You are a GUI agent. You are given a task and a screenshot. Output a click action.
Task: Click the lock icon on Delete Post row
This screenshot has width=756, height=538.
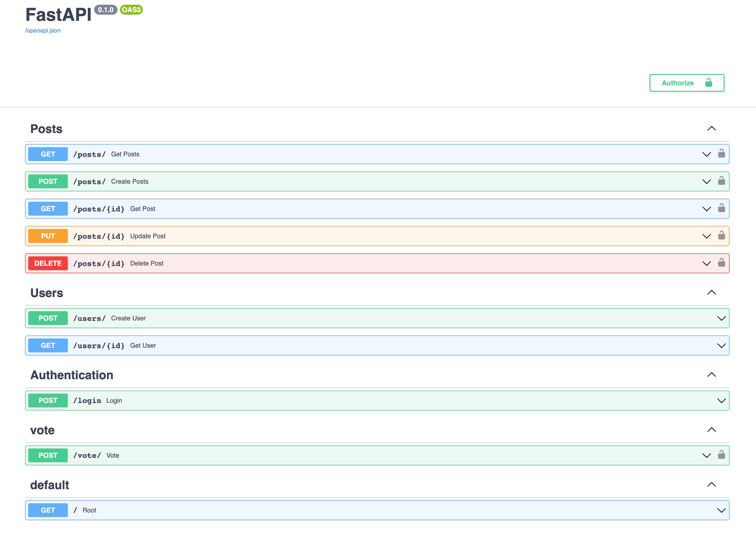click(x=721, y=263)
